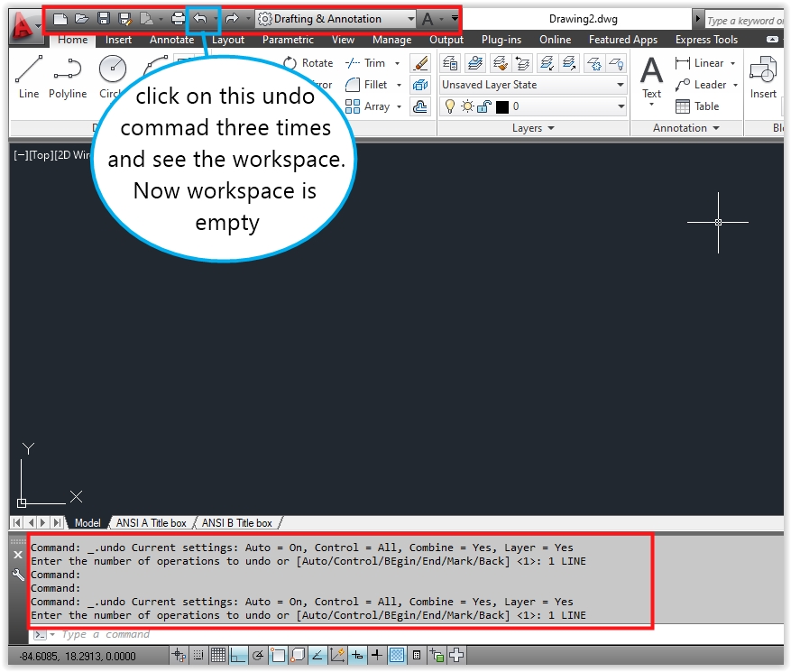Toggle Quick Properties in status bar

coord(417,656)
